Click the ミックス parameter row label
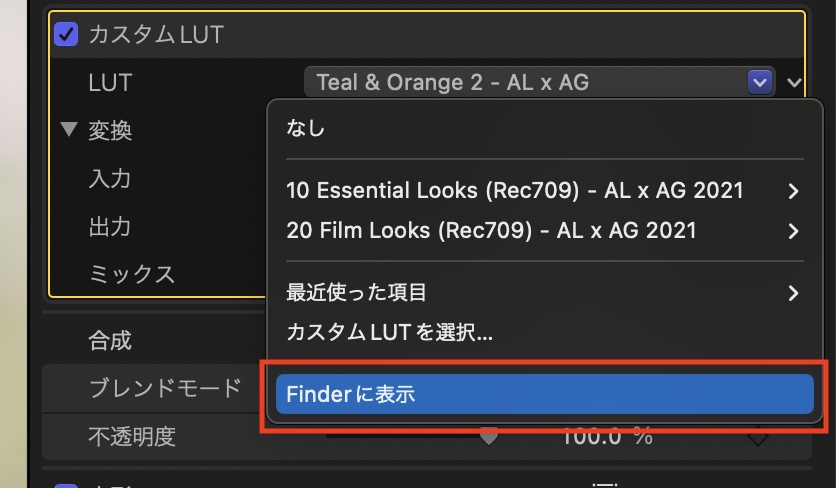Viewport: 836px width, 488px height. (x=132, y=274)
